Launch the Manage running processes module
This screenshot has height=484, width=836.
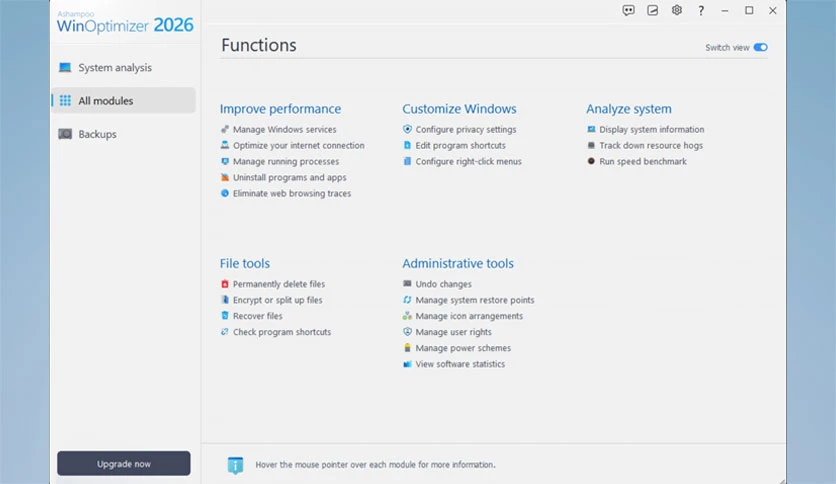(286, 162)
